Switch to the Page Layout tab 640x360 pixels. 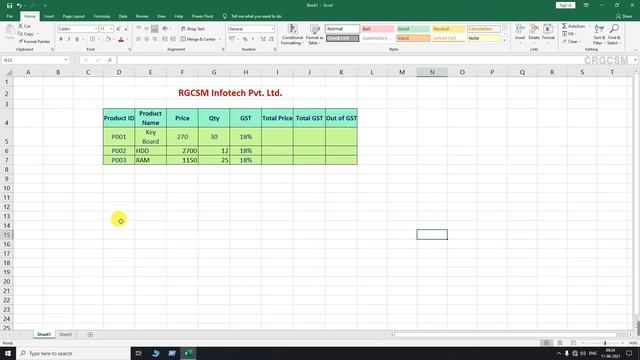(x=73, y=16)
